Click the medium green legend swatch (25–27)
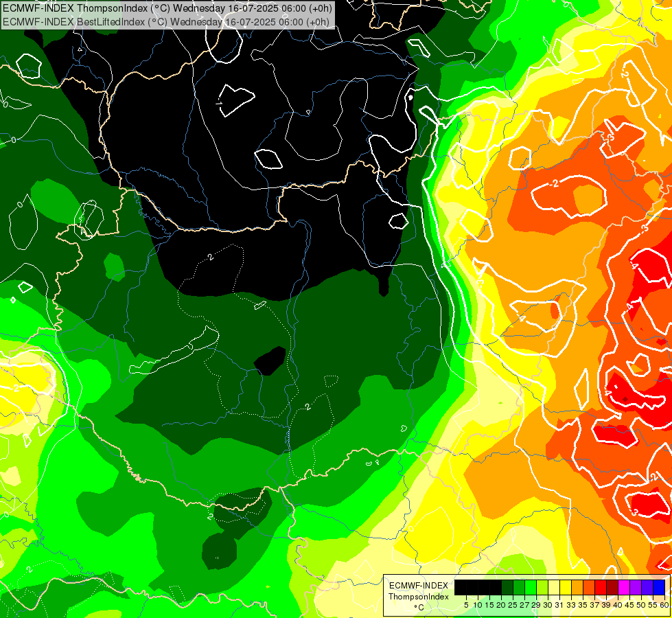Screen dimensions: 672x618 pyautogui.click(x=519, y=587)
